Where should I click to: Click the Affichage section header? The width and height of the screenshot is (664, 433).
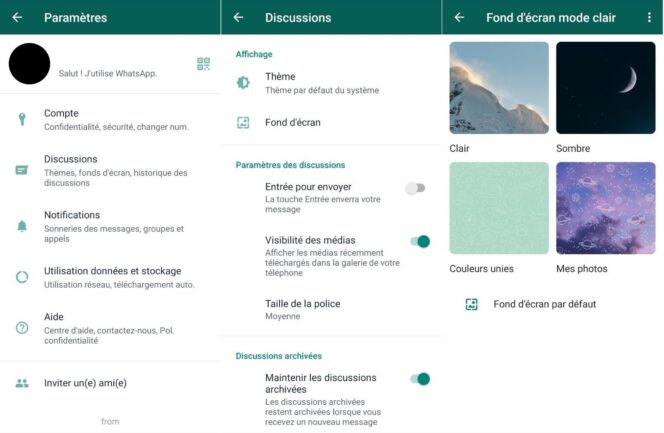point(254,54)
